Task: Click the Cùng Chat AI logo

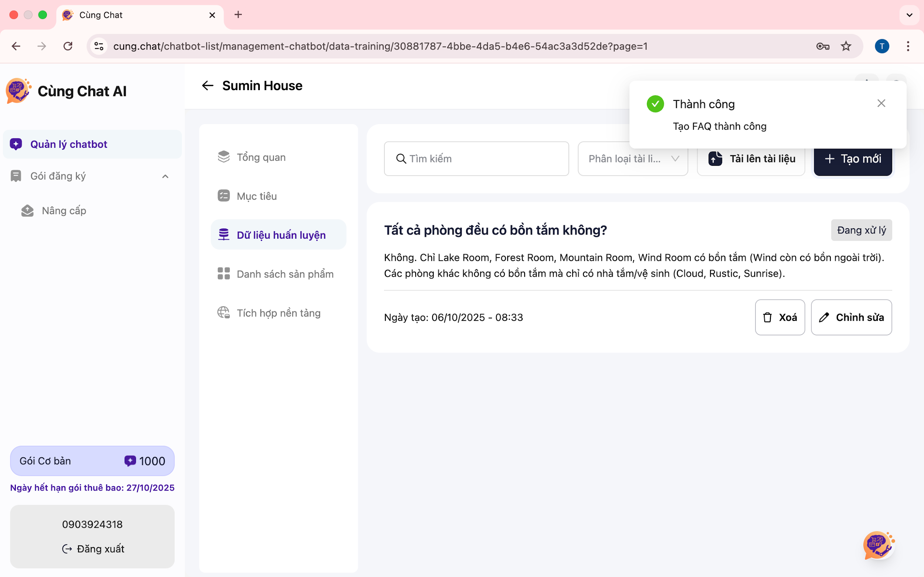Action: tap(18, 91)
